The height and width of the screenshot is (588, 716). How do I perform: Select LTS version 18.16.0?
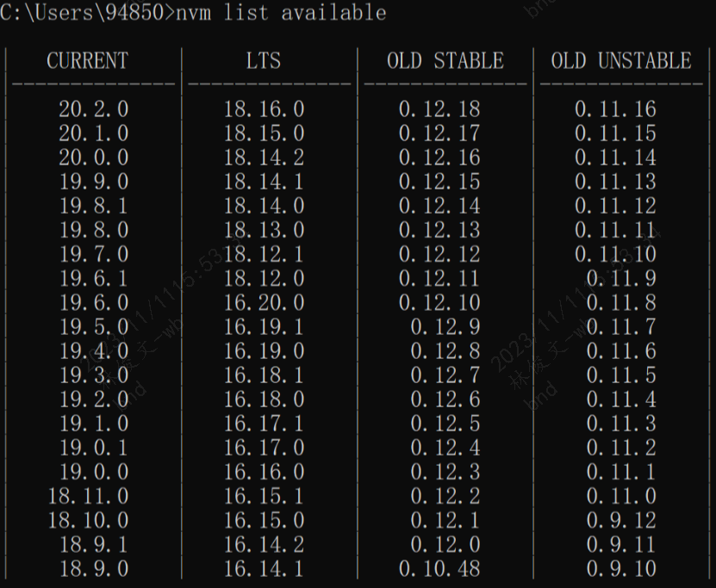point(264,109)
